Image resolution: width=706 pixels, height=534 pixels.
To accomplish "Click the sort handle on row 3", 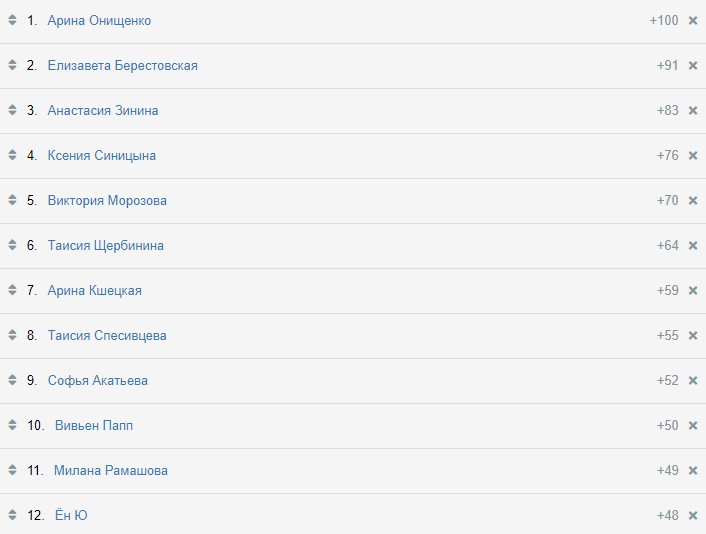I will click(x=12, y=111).
